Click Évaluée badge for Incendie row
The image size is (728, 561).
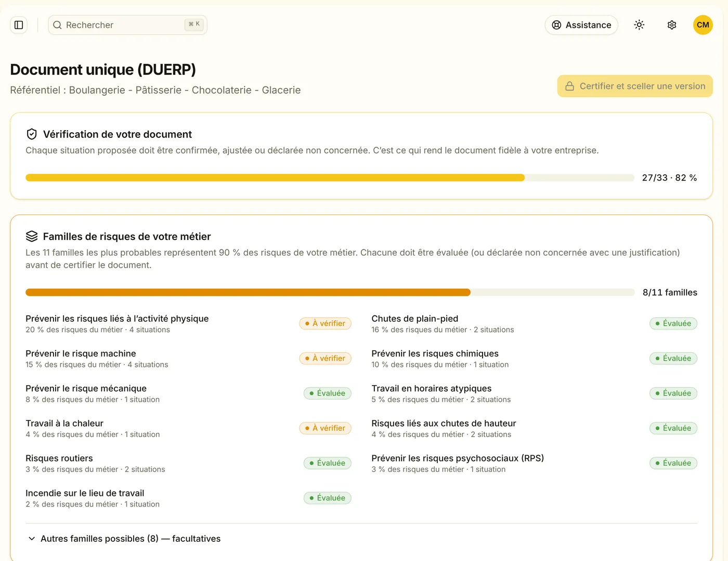tap(328, 498)
